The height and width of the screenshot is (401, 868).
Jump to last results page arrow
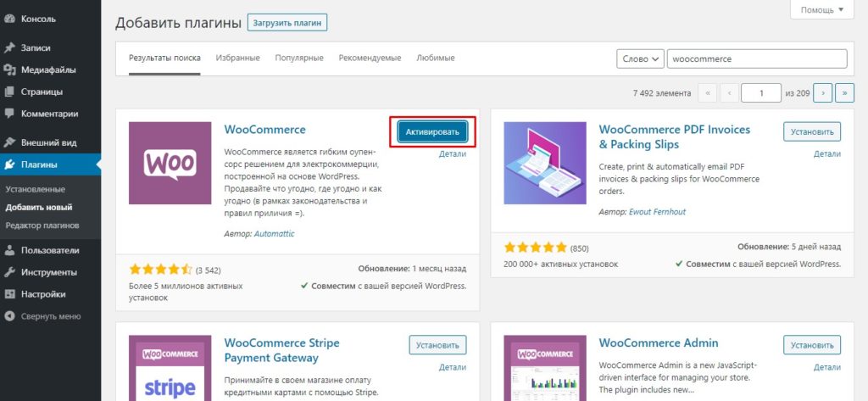tap(845, 93)
